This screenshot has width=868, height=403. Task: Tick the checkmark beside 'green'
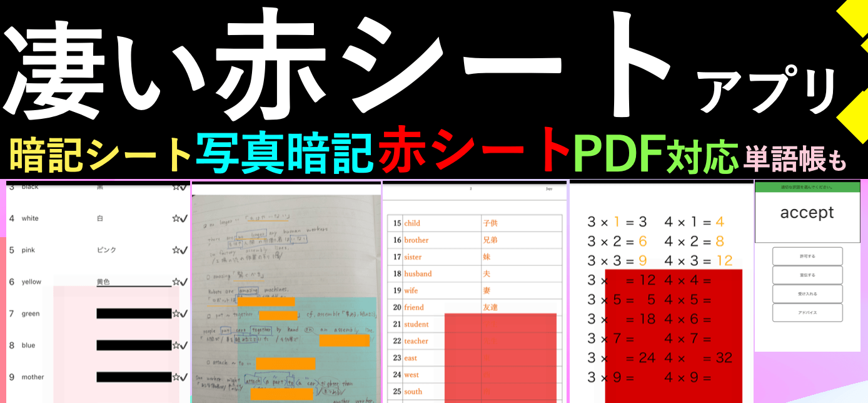point(184,314)
